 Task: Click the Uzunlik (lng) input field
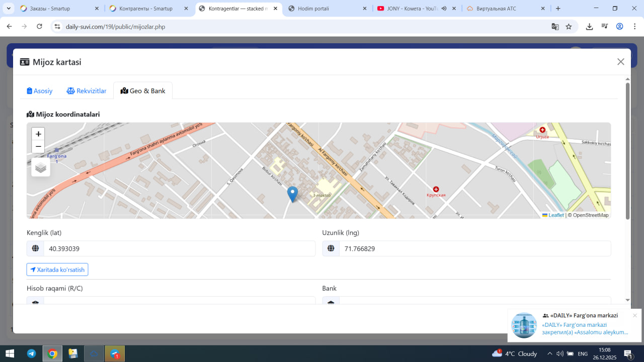point(474,248)
